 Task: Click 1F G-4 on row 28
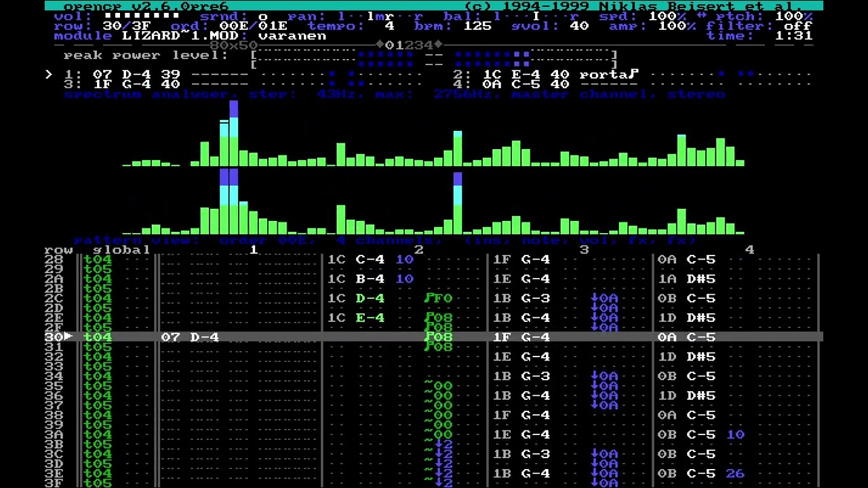(x=521, y=260)
